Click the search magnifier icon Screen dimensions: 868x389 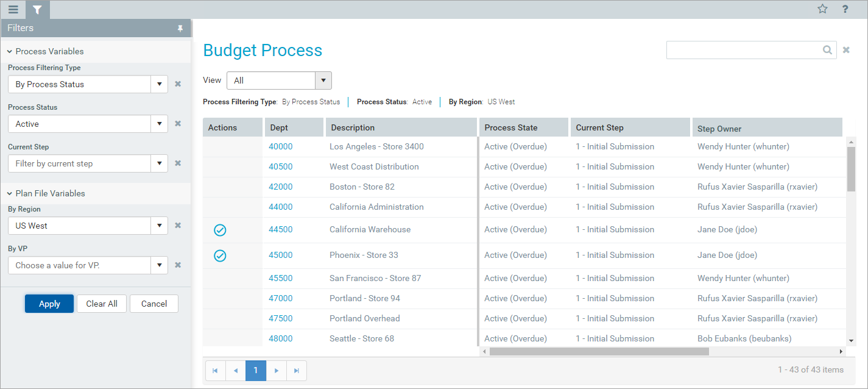[x=827, y=50]
